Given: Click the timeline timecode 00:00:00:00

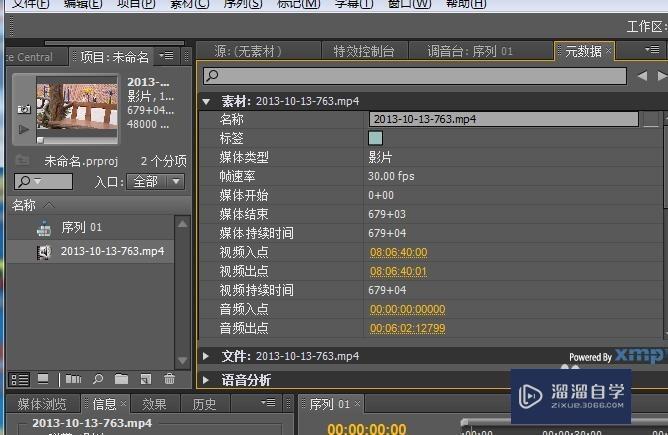Looking at the screenshot, I should (367, 429).
